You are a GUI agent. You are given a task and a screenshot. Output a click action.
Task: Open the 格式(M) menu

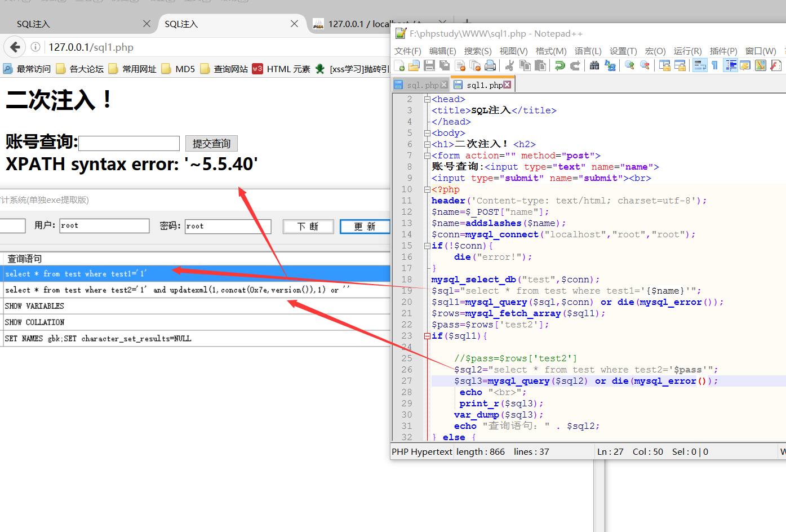[551, 51]
